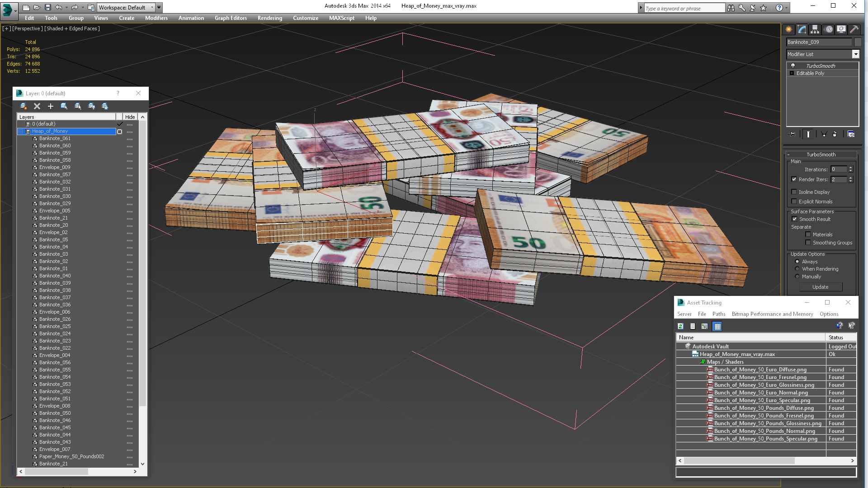Viewport: 868px width, 488px height.
Task: Click Create New Layer icon in Layer dialog
Action: tap(24, 106)
